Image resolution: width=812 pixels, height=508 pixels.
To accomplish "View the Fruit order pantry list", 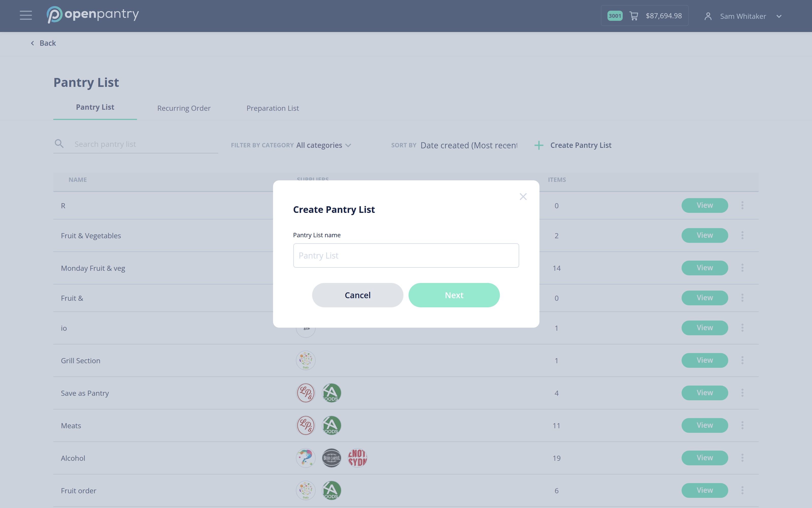I will 705,490.
